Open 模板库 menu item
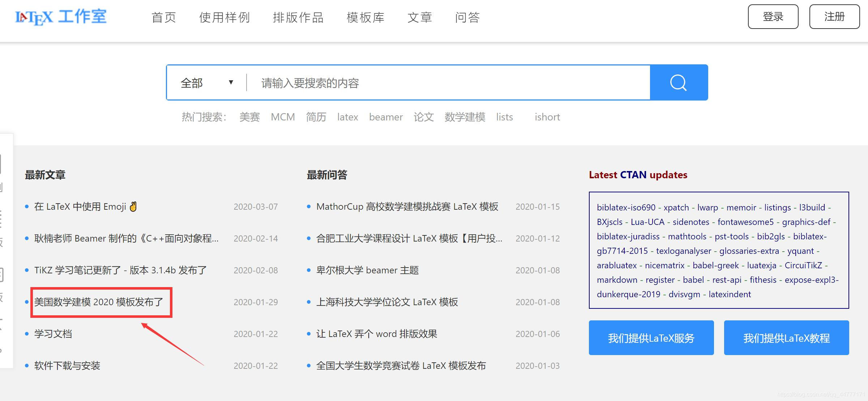Screen dimensions: 868x401 point(365,17)
